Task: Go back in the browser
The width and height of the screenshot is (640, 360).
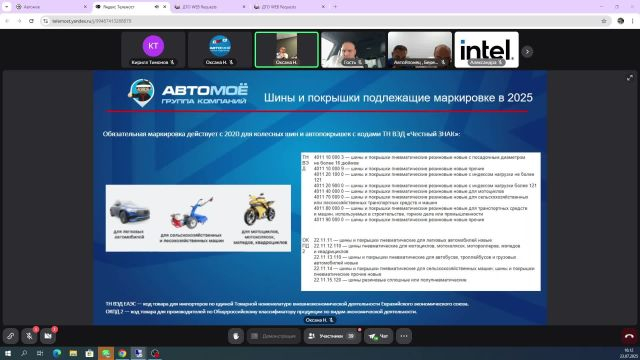Action: [7, 21]
